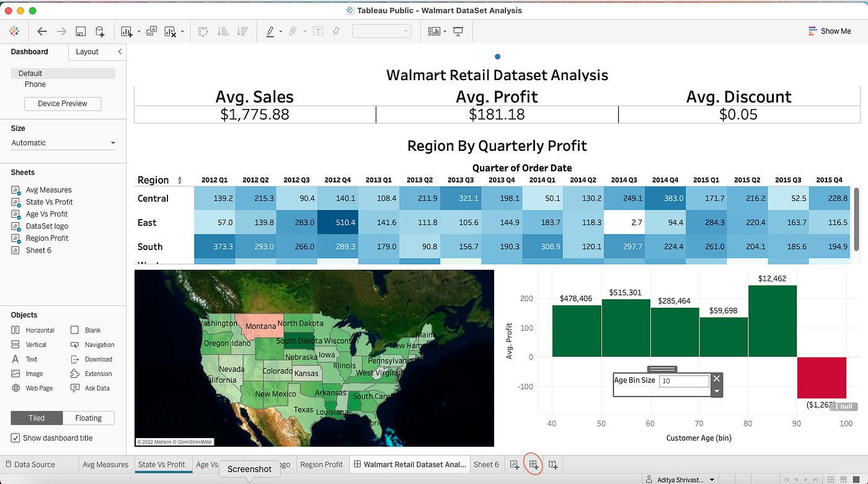The image size is (868, 484).
Task: Toggle Floating mode for dashboard objects
Action: tap(88, 418)
